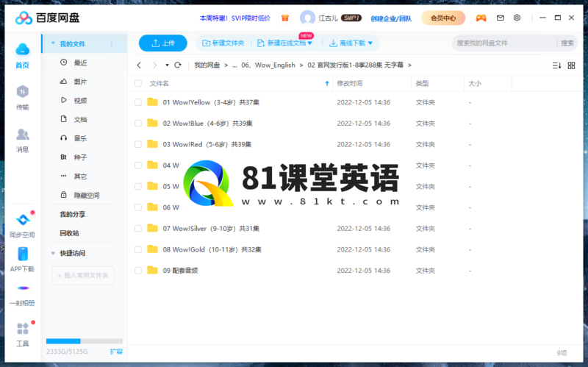The image size is (588, 367).
Task: Click the user avatar icon
Action: pyautogui.click(x=307, y=18)
